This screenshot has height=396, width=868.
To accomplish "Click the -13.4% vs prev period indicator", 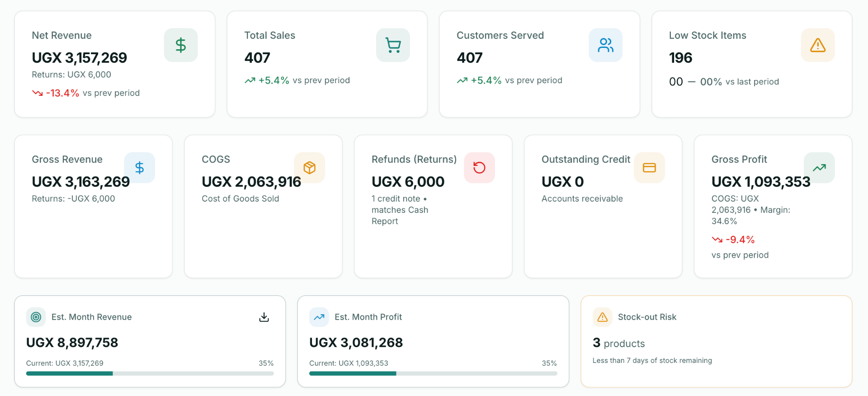I will 86,93.
